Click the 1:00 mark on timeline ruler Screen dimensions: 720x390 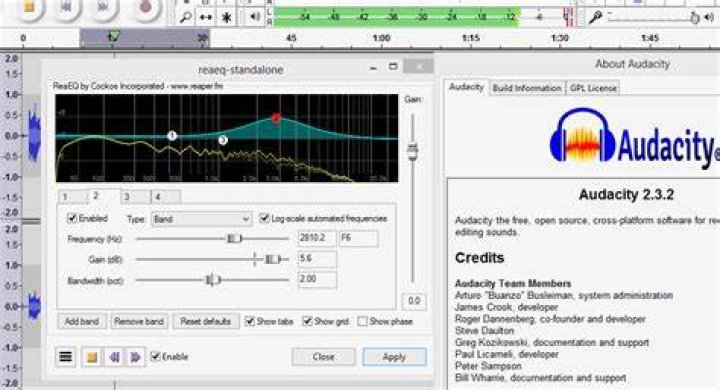(x=381, y=38)
